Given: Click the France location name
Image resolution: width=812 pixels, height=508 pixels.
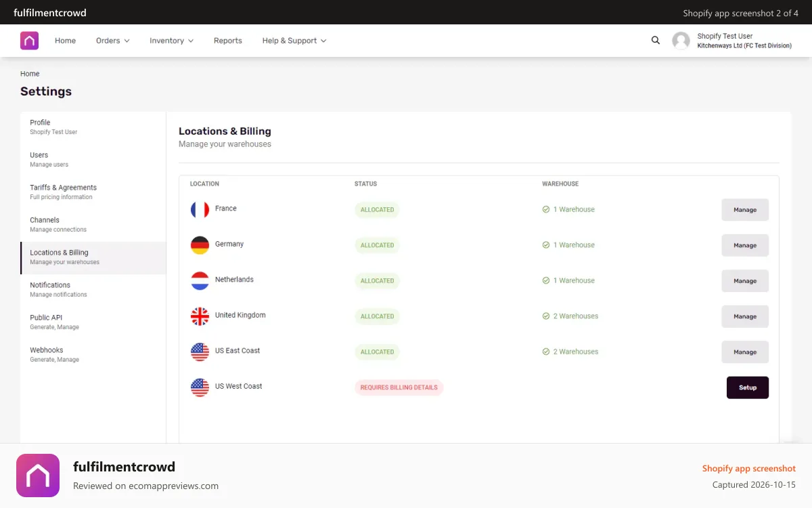Looking at the screenshot, I should pos(226,209).
